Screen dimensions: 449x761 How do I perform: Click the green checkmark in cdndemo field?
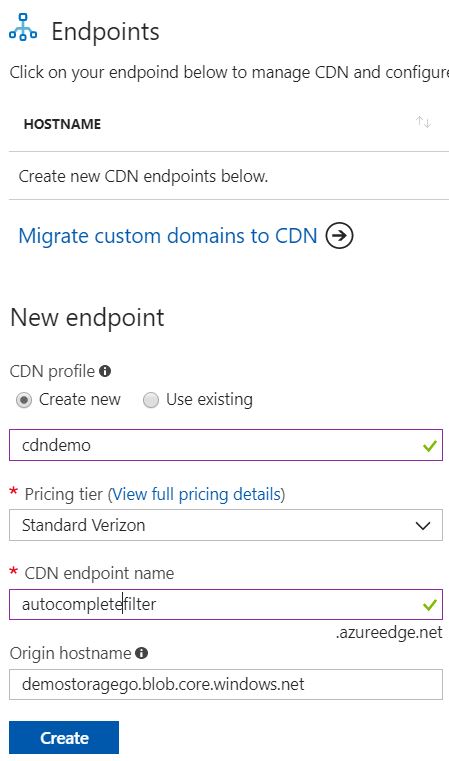(x=430, y=446)
